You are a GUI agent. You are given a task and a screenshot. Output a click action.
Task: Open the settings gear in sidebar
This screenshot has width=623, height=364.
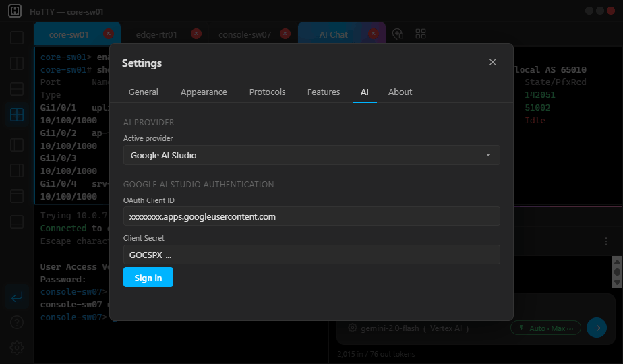17,348
